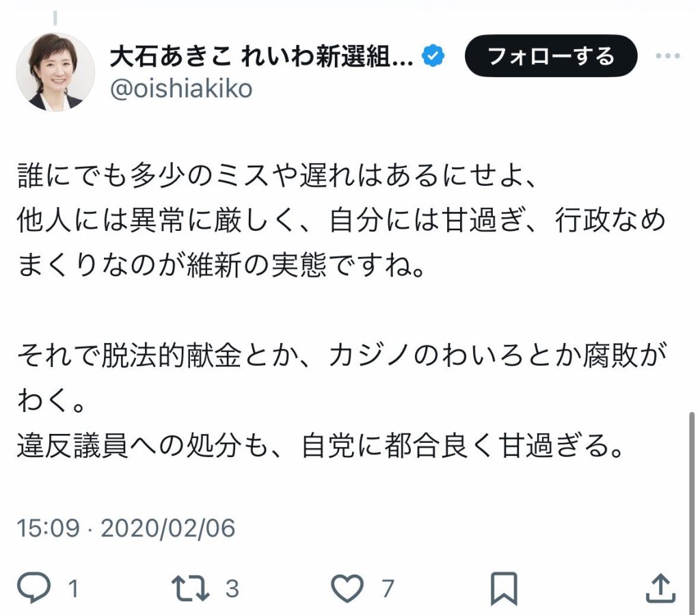Open the @oishiakiko handle link

[181, 89]
